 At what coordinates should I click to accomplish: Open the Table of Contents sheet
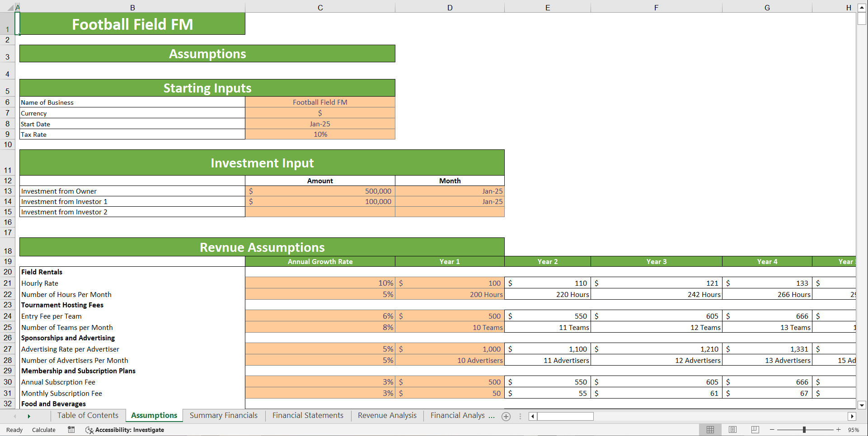pyautogui.click(x=88, y=416)
